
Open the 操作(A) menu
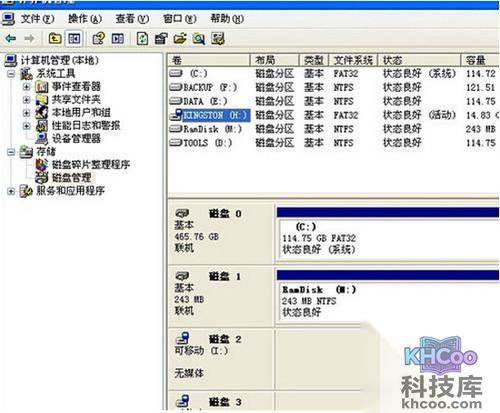[85, 19]
